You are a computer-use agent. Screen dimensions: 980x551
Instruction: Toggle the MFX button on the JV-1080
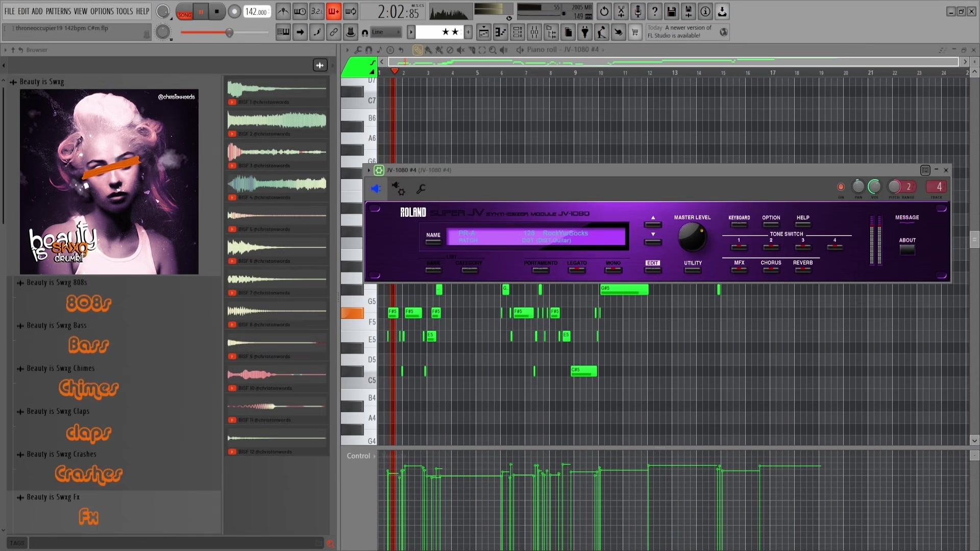coord(739,269)
